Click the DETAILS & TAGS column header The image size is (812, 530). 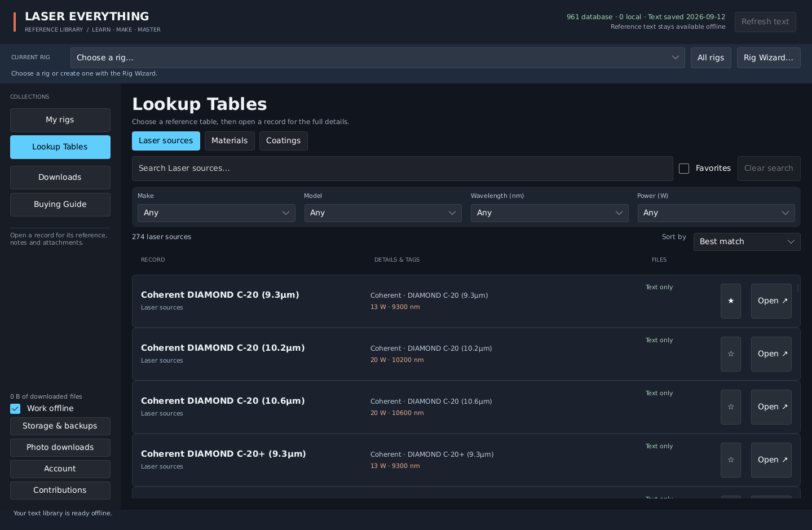click(x=397, y=260)
